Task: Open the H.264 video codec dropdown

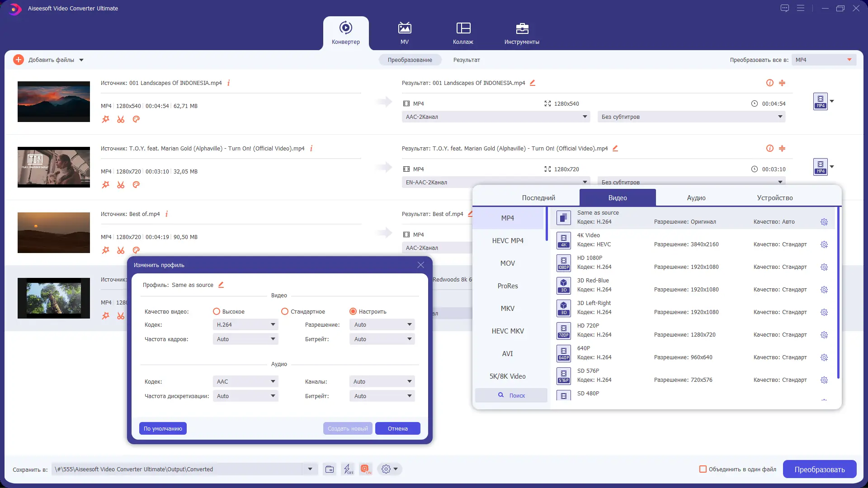Action: click(x=245, y=325)
